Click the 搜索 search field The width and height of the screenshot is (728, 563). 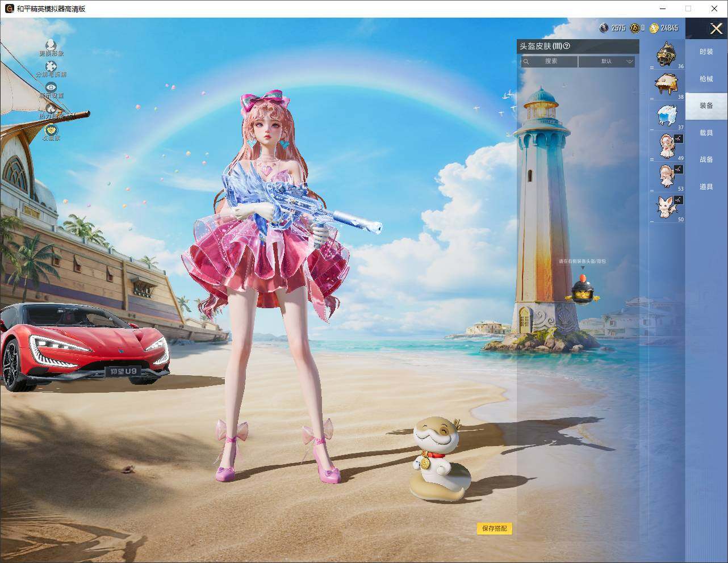click(x=549, y=61)
